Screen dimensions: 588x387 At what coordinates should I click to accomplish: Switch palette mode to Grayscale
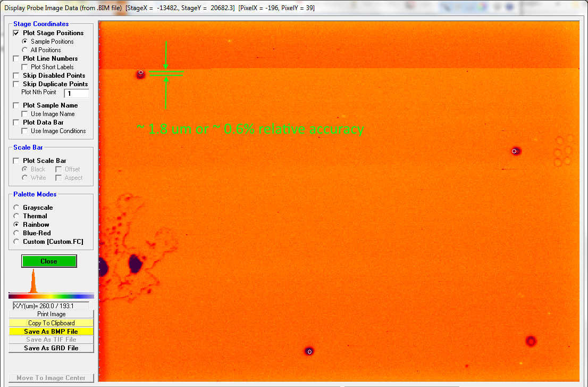pos(17,208)
